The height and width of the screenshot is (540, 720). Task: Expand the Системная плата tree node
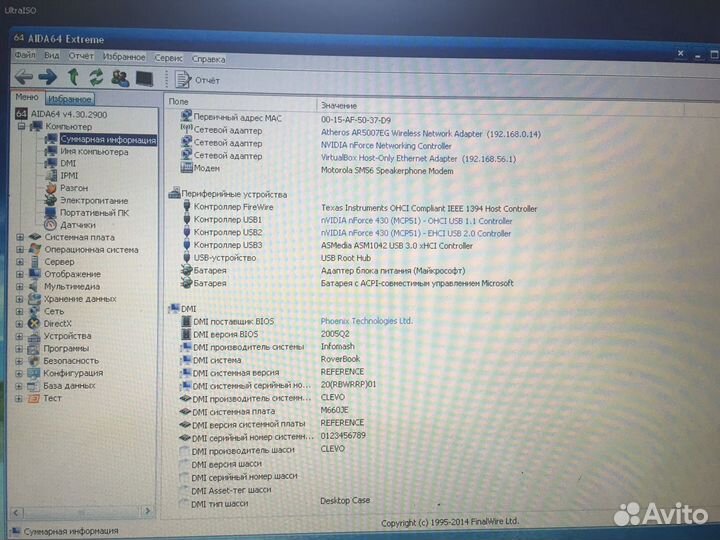coord(19,238)
